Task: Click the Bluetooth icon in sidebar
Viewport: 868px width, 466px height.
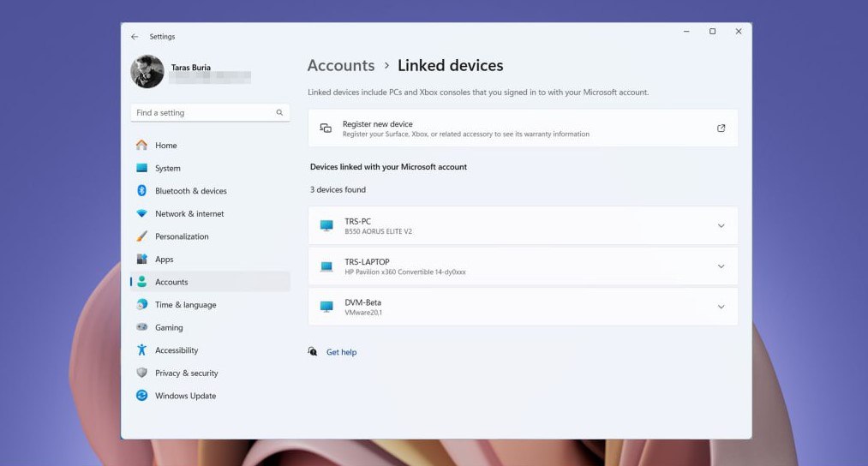Action: click(141, 190)
